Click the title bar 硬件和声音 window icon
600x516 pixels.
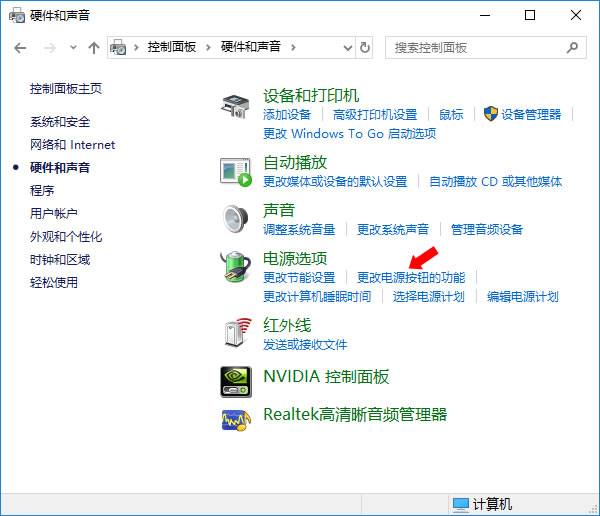[17, 15]
